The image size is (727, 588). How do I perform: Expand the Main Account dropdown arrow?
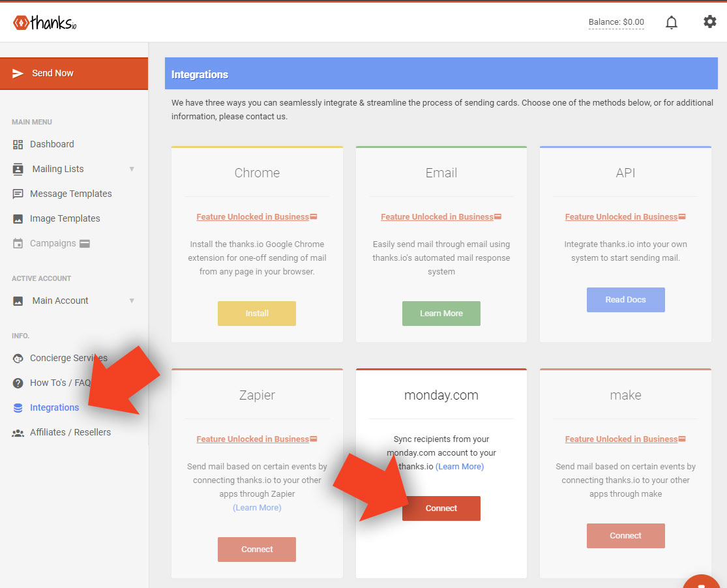(x=132, y=301)
